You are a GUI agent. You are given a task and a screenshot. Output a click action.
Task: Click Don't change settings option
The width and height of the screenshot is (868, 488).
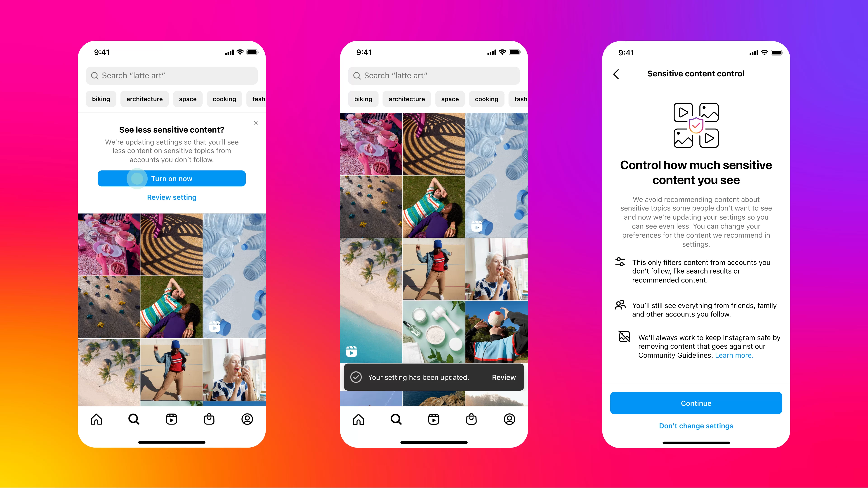[x=696, y=425]
